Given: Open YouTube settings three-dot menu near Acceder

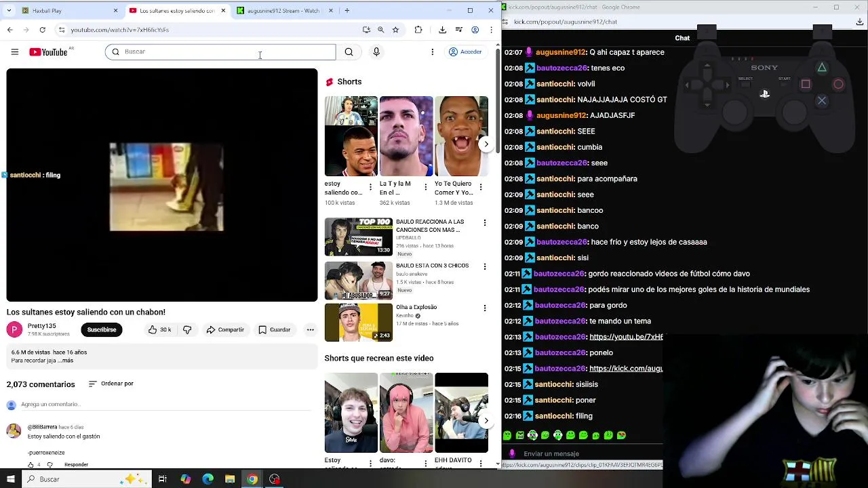Looking at the screenshot, I should point(433,52).
